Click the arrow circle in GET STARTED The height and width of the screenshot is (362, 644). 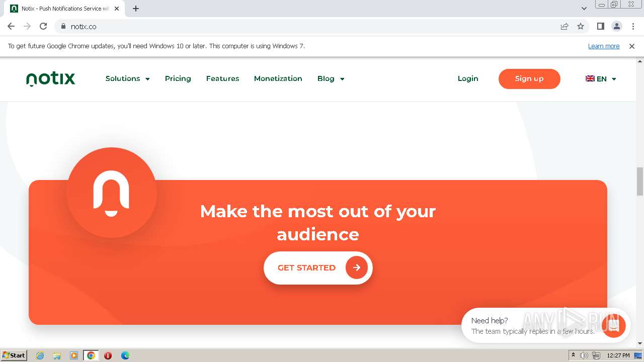[x=357, y=268]
